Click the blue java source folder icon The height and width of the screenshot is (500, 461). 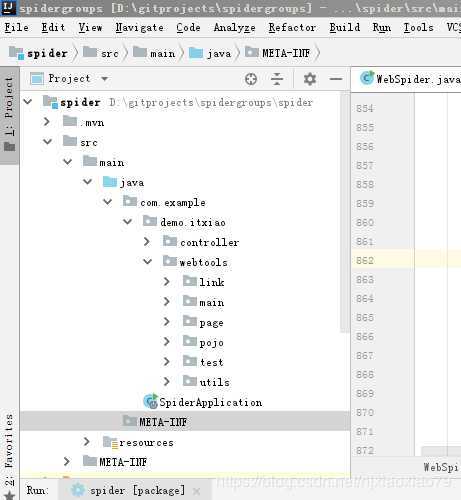tap(110, 182)
